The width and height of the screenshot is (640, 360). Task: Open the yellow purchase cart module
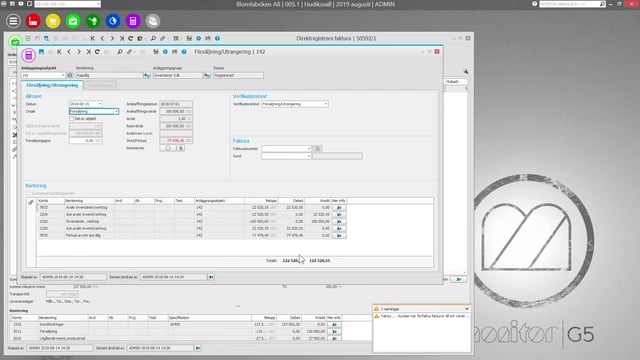[x=53, y=21]
